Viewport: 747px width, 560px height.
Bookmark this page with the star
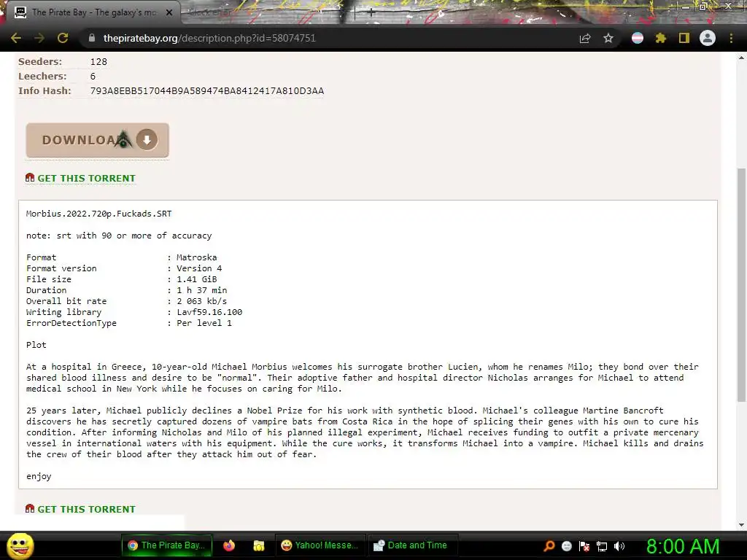click(x=608, y=38)
